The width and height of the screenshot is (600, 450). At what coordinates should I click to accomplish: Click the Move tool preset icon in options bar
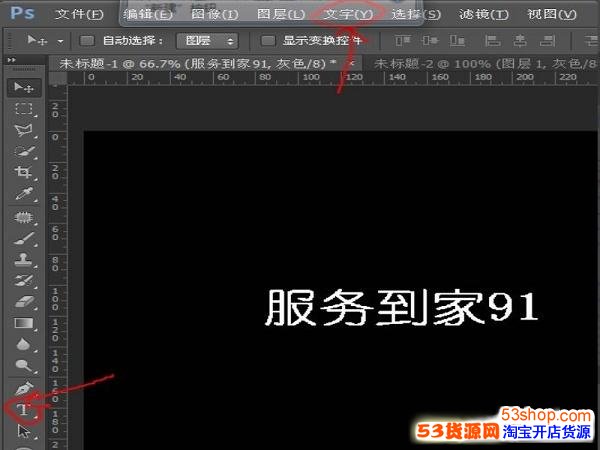click(x=37, y=40)
